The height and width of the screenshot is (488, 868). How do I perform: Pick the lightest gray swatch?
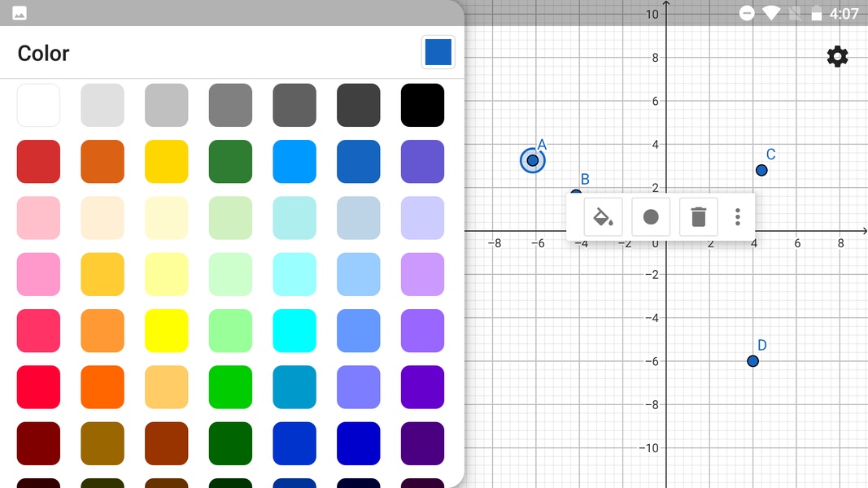coord(103,105)
